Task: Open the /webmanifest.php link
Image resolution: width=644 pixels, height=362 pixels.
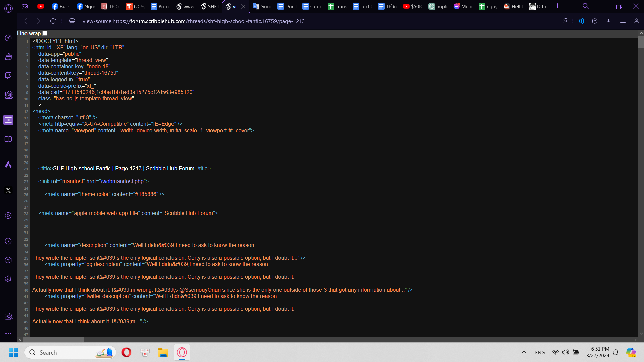Action: (x=122, y=181)
